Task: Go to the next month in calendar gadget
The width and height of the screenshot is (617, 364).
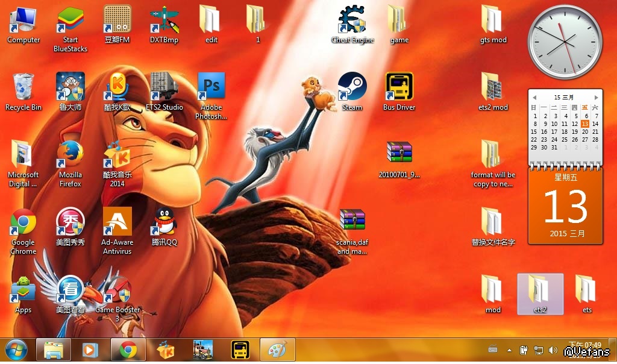Action: (x=596, y=97)
